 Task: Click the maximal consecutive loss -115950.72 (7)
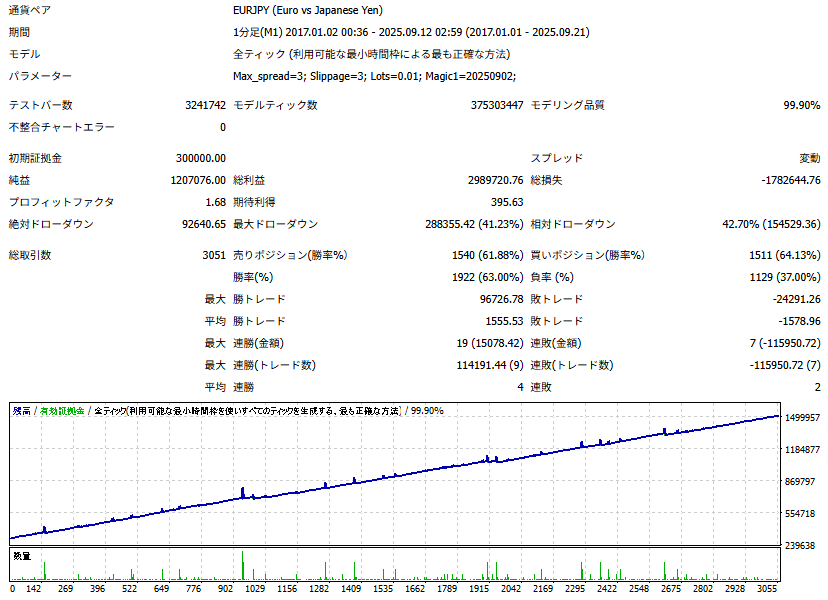(785, 365)
